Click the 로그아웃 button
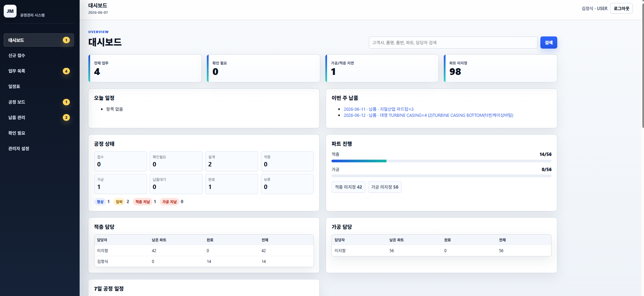Viewport: 644px width, 296px height. (621, 8)
